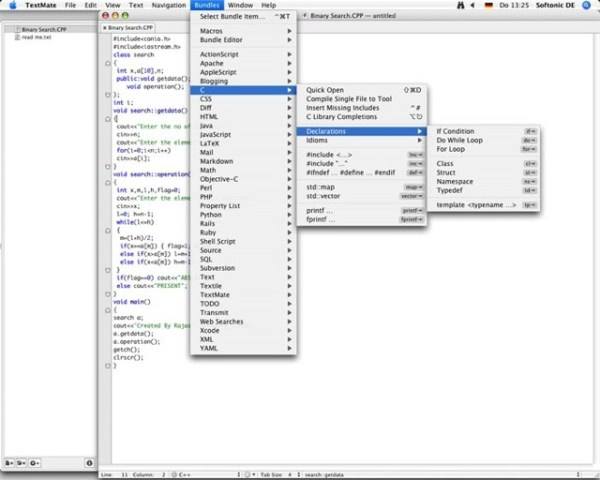
Task: Open the Apple menu
Action: click(13, 5)
